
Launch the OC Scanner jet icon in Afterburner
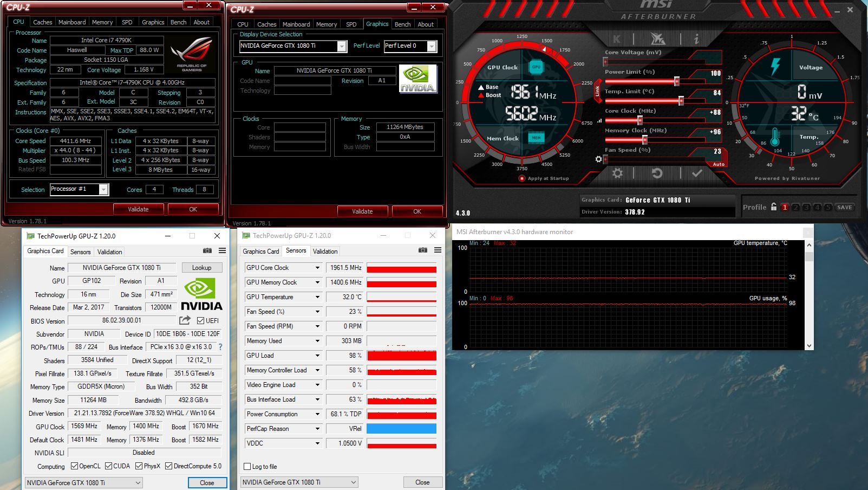coord(657,38)
